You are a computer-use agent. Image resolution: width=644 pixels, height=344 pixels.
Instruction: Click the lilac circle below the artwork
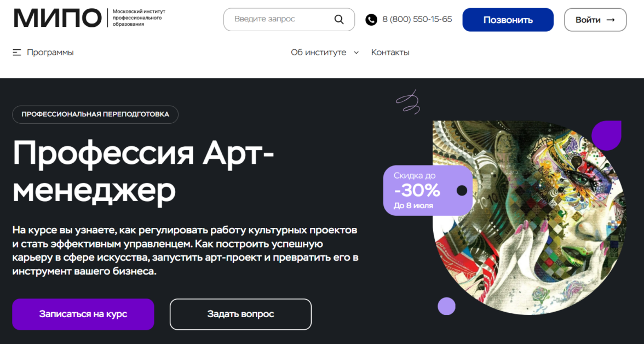click(x=446, y=306)
